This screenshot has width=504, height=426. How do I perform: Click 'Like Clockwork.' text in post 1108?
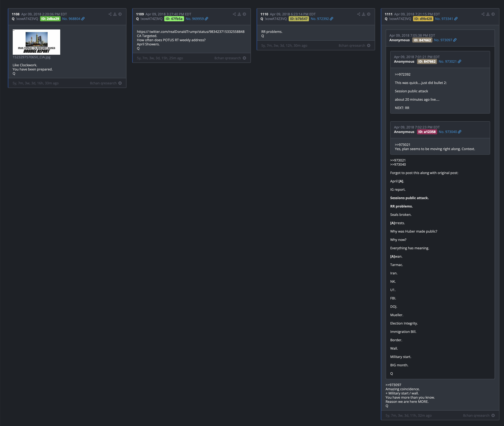tap(25, 65)
